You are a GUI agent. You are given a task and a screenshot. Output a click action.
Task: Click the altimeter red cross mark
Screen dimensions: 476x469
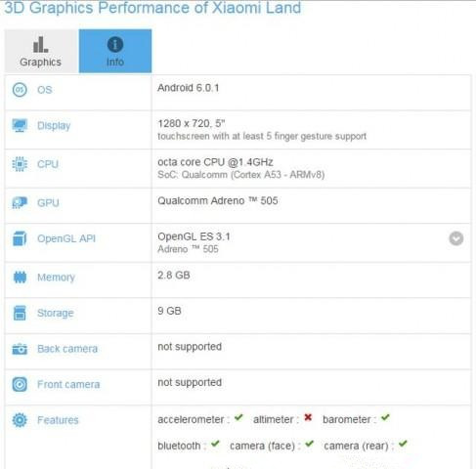tap(308, 417)
